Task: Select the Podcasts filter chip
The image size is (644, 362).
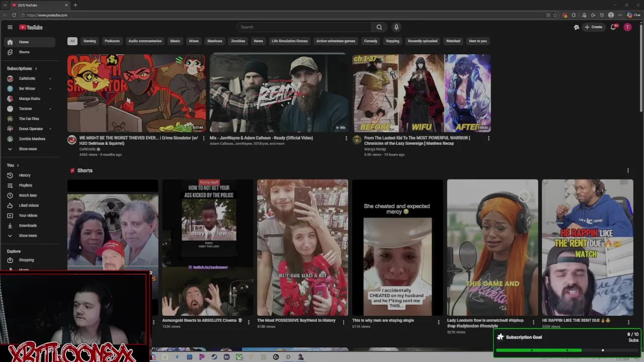Action: point(112,41)
